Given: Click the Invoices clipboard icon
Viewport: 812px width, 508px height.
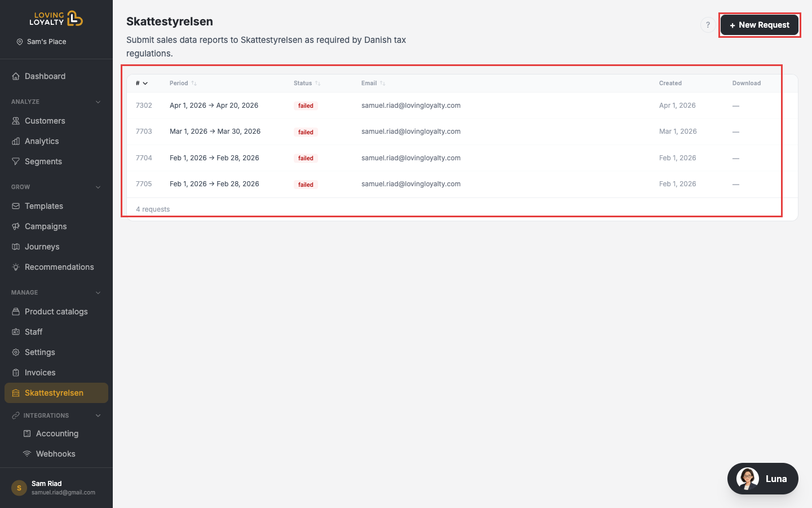Looking at the screenshot, I should point(16,373).
